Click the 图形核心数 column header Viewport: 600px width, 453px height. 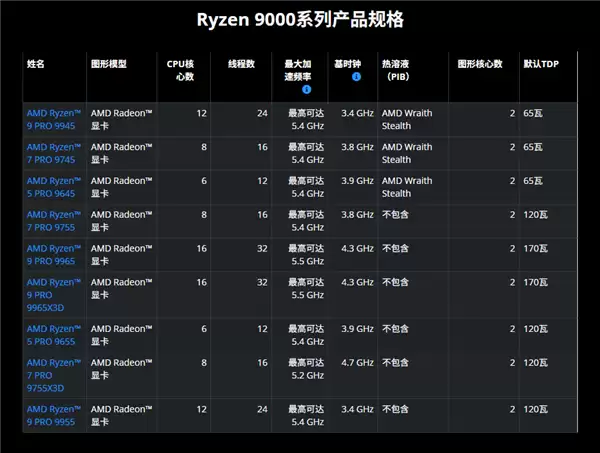click(x=480, y=64)
